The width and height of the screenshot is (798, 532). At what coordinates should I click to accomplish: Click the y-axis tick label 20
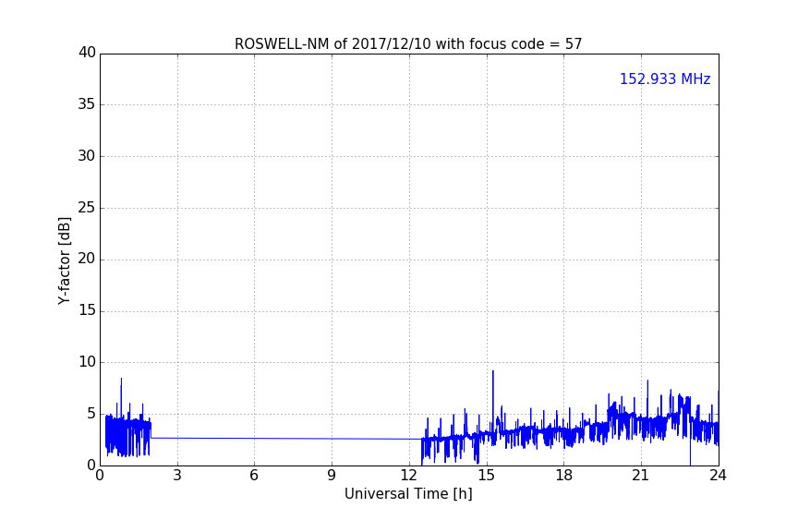(87, 259)
